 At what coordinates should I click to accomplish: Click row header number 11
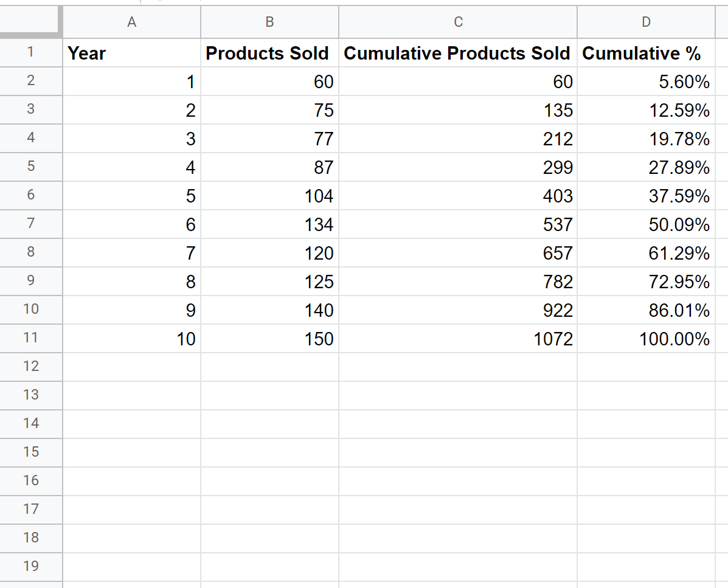[31, 338]
